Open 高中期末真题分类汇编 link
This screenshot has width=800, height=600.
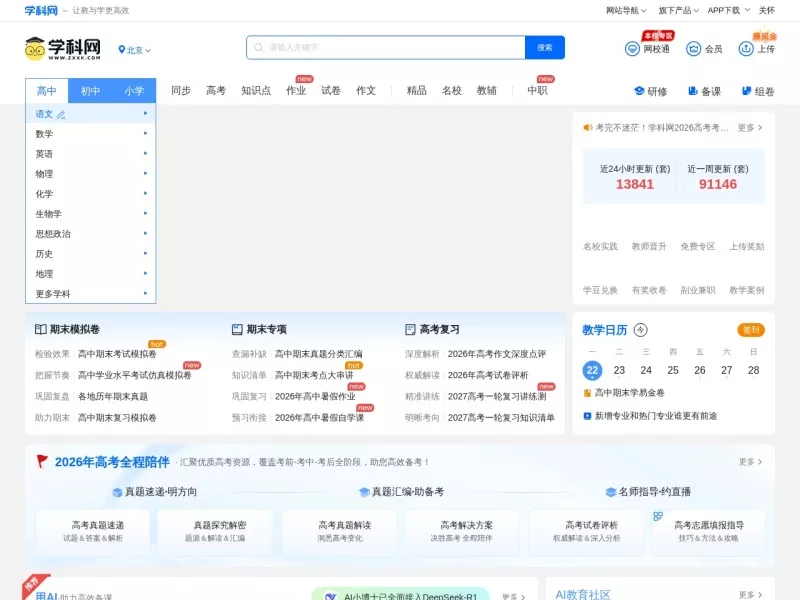coord(318,354)
